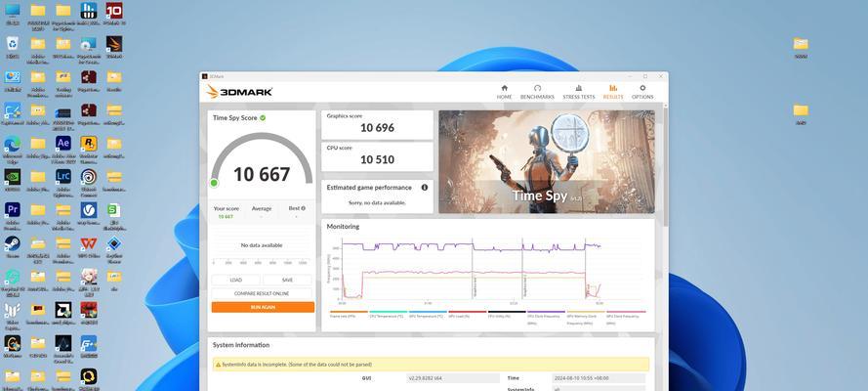868x391 pixels.
Task: Click the Monitoring chart area
Action: [472, 269]
